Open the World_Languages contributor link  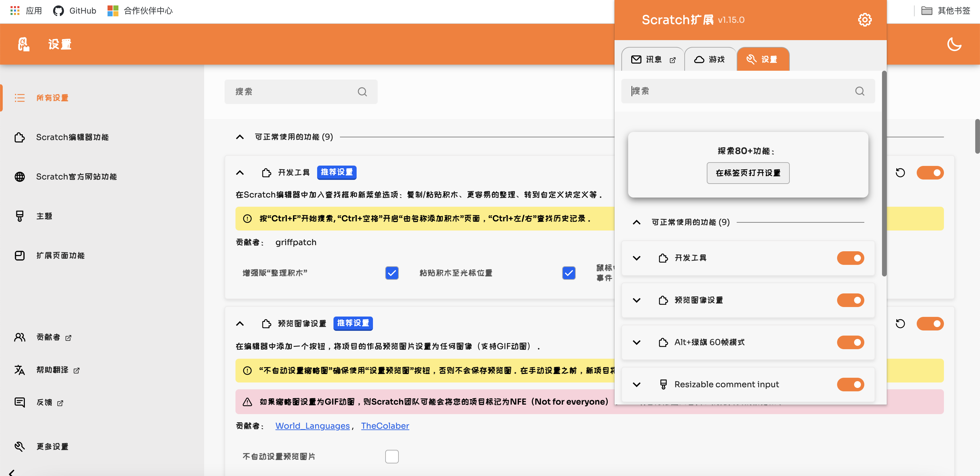point(312,426)
